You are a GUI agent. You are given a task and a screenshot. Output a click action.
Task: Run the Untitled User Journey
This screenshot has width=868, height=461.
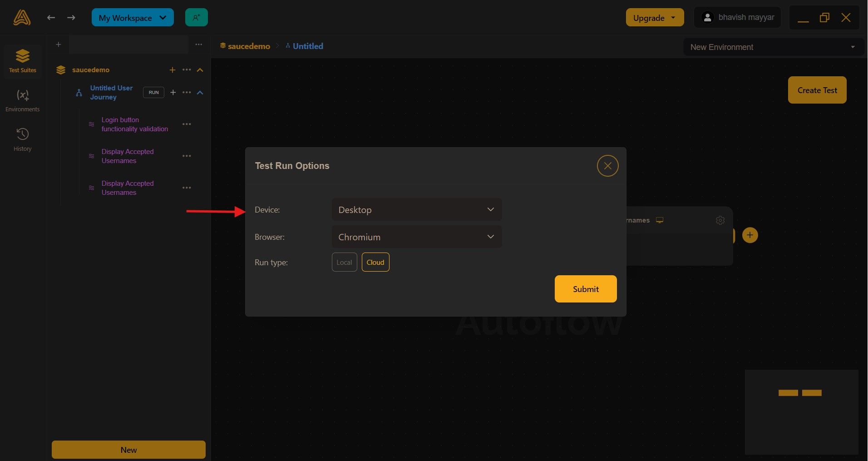(153, 92)
